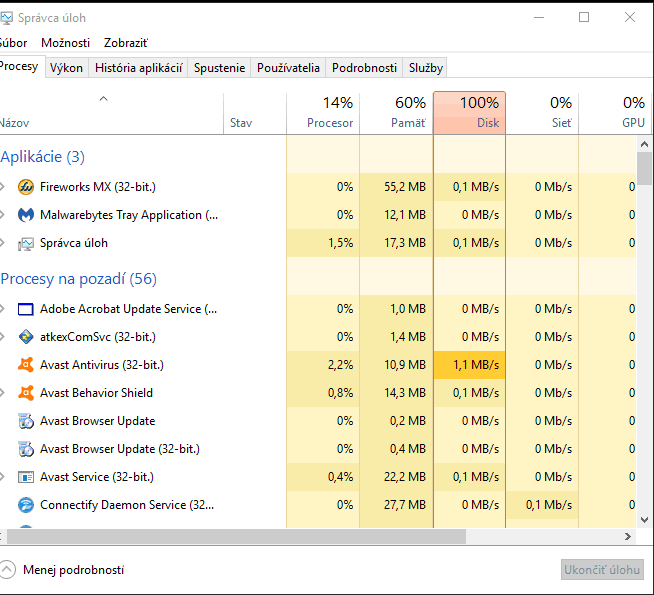The image size is (654, 595).
Task: Click the 55,2 MB Fireworks memory cell
Action: pyautogui.click(x=396, y=187)
